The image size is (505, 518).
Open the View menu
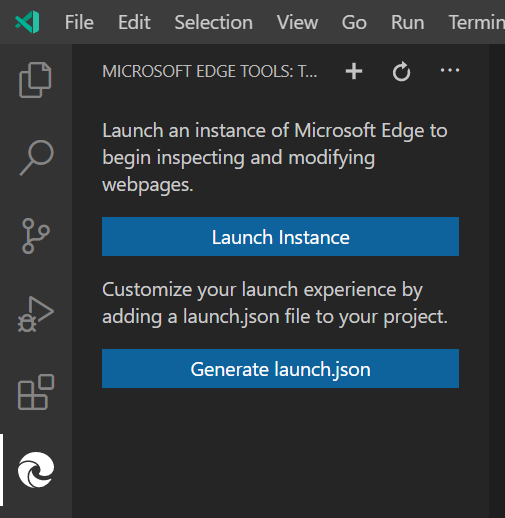click(x=297, y=22)
